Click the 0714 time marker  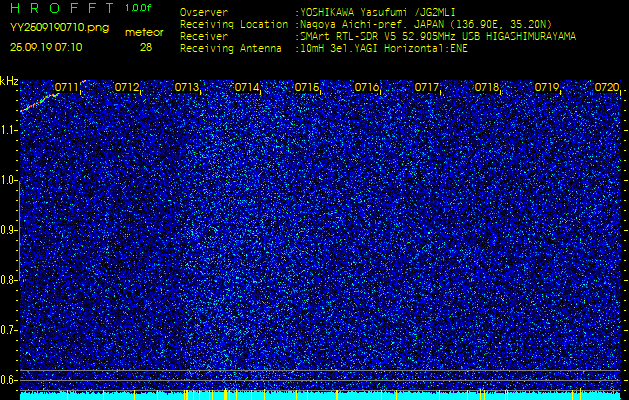tap(247, 87)
